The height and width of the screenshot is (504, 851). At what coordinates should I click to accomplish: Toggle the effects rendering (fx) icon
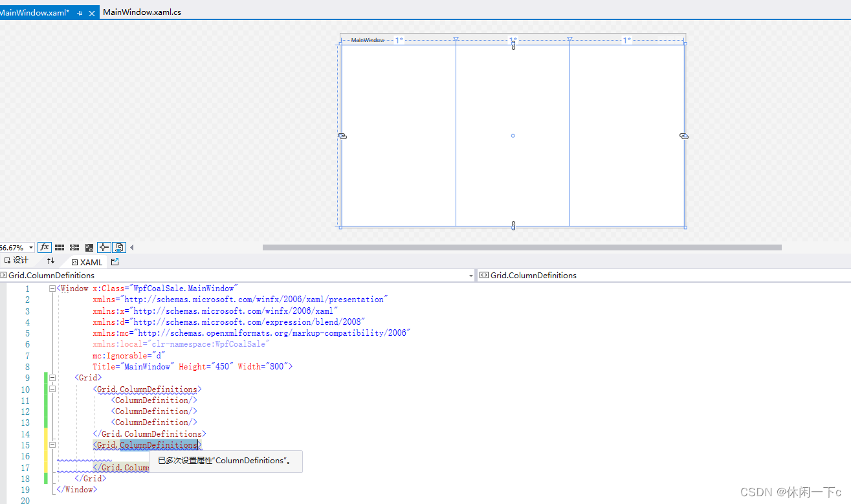[x=44, y=247]
